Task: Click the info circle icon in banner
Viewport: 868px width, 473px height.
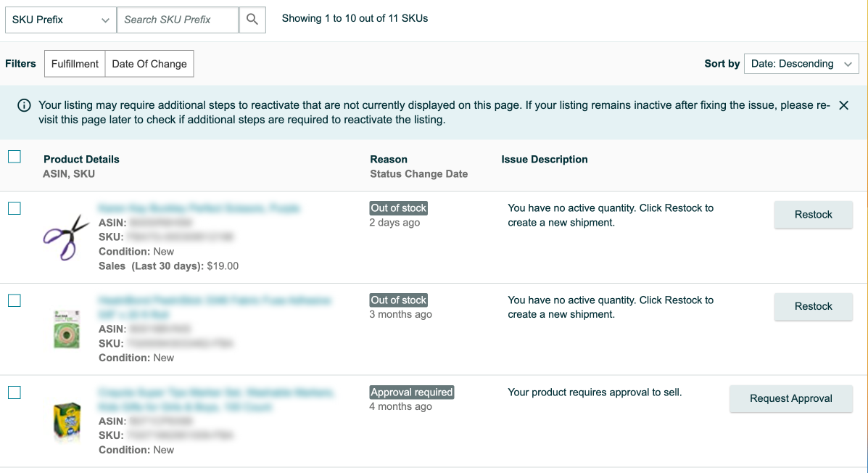Action: pyautogui.click(x=24, y=106)
